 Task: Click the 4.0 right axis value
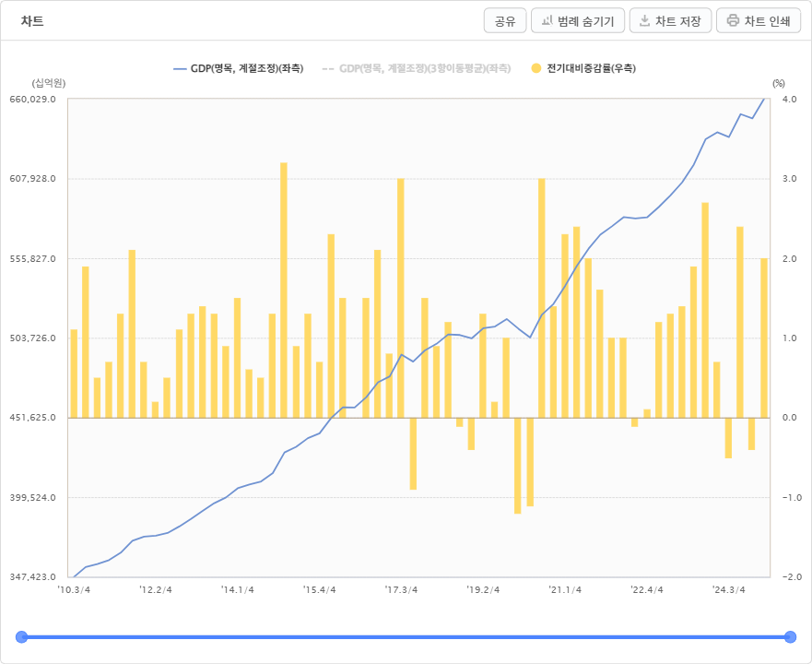pos(790,99)
